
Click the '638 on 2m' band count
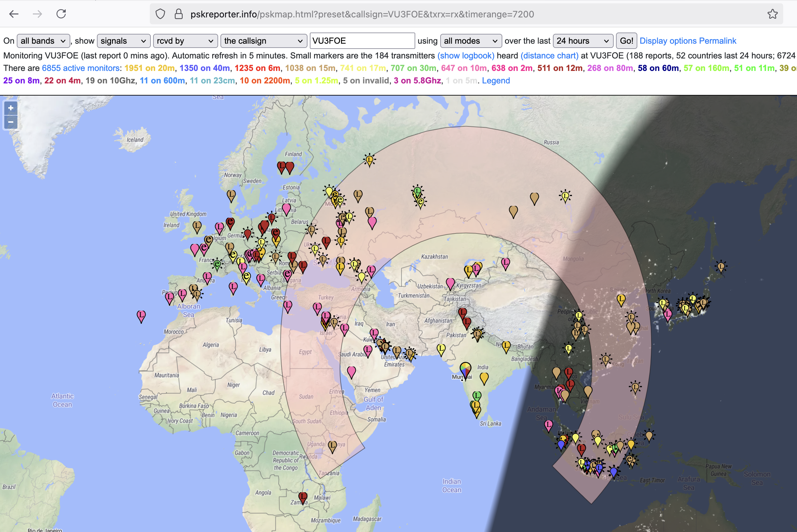point(512,68)
